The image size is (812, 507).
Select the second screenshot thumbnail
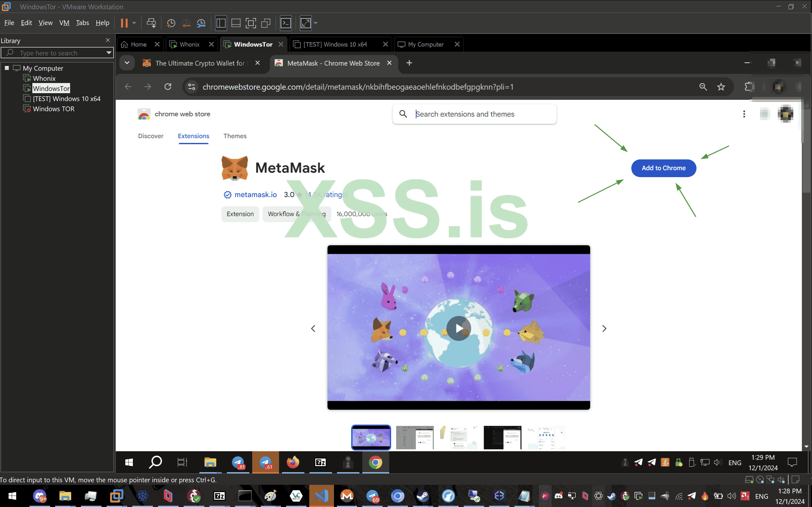coord(415,437)
